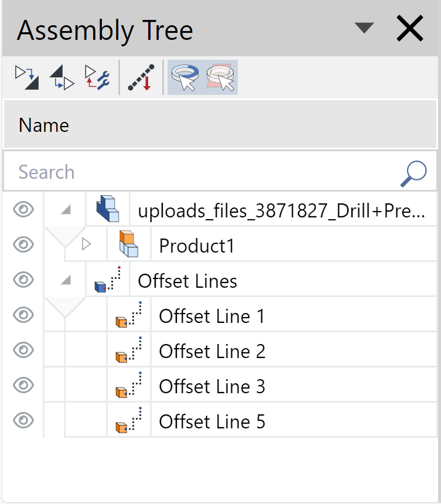The width and height of the screenshot is (441, 504).
Task: Hide Offset Line 1 using its eye icon
Action: (23, 315)
